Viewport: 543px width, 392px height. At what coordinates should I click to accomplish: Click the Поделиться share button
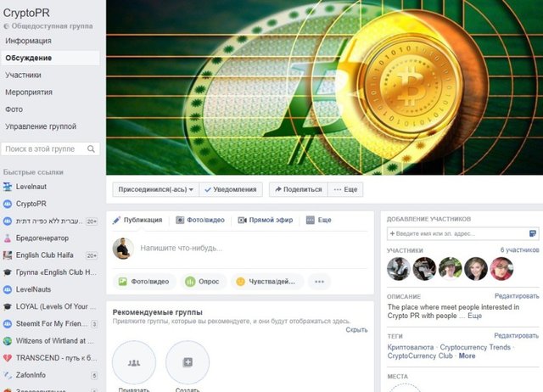(x=299, y=189)
